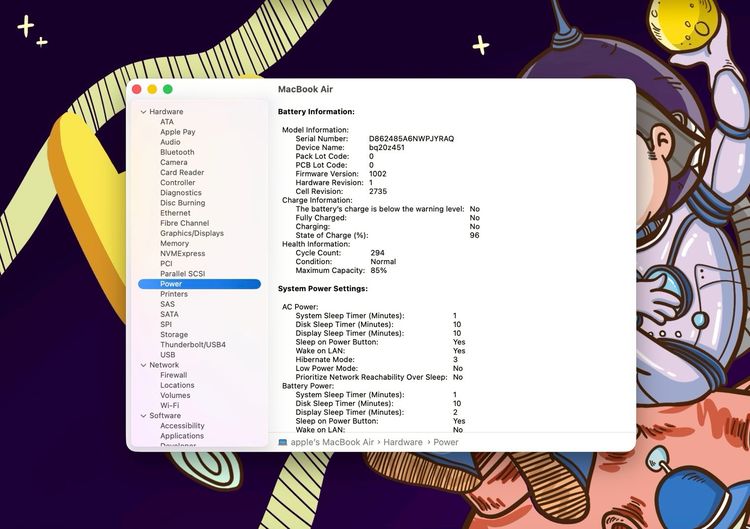Viewport: 750px width, 529px height.
Task: Collapse the Hardware section in sidebar
Action: click(x=143, y=112)
